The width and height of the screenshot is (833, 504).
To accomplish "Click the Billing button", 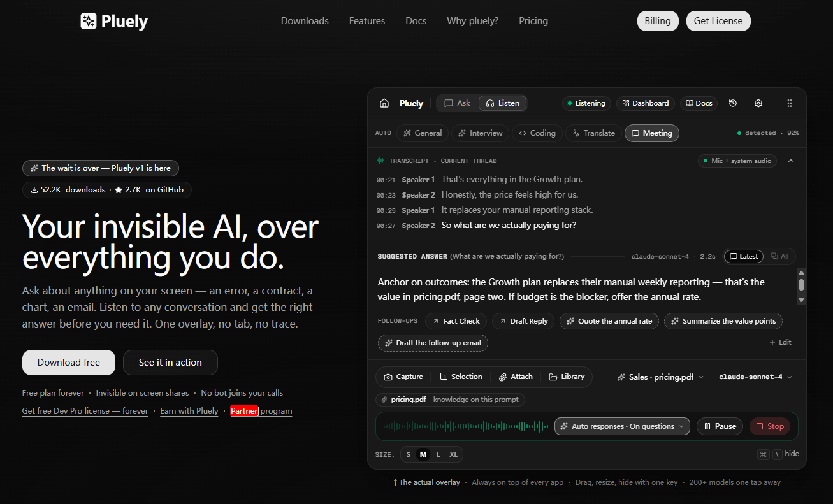I will [658, 21].
